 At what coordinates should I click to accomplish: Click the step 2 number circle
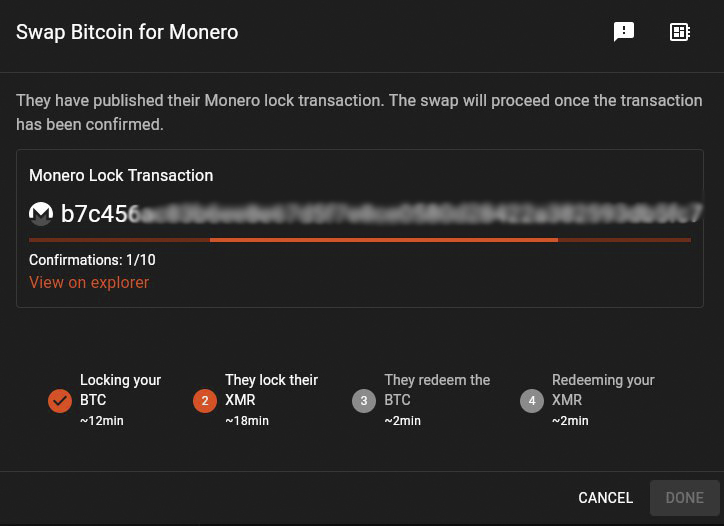click(x=205, y=401)
